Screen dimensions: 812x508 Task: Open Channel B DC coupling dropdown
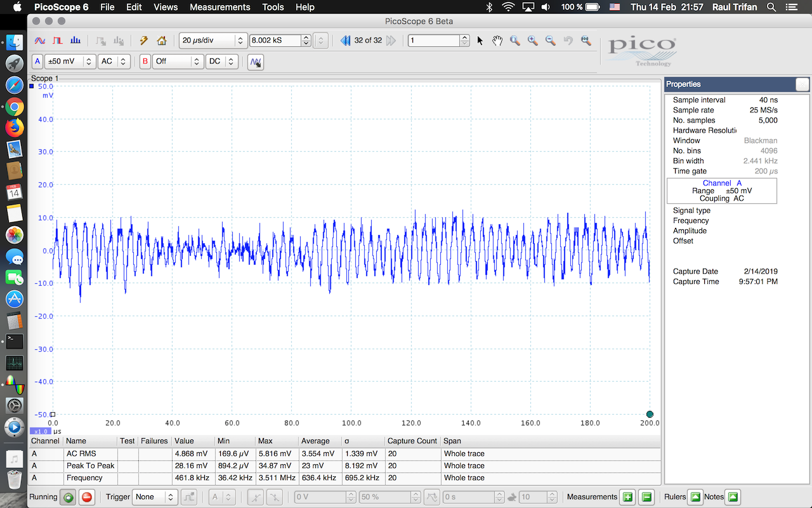pyautogui.click(x=222, y=62)
